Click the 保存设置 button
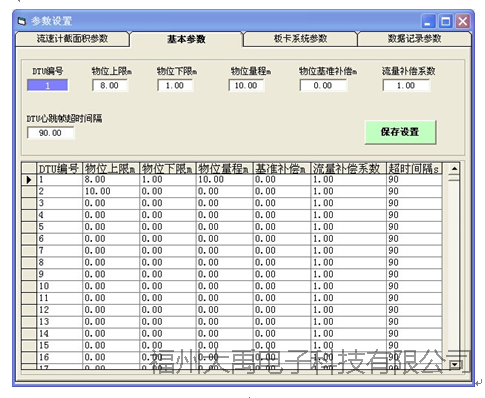Screen dimensions: 485x398 point(400,132)
